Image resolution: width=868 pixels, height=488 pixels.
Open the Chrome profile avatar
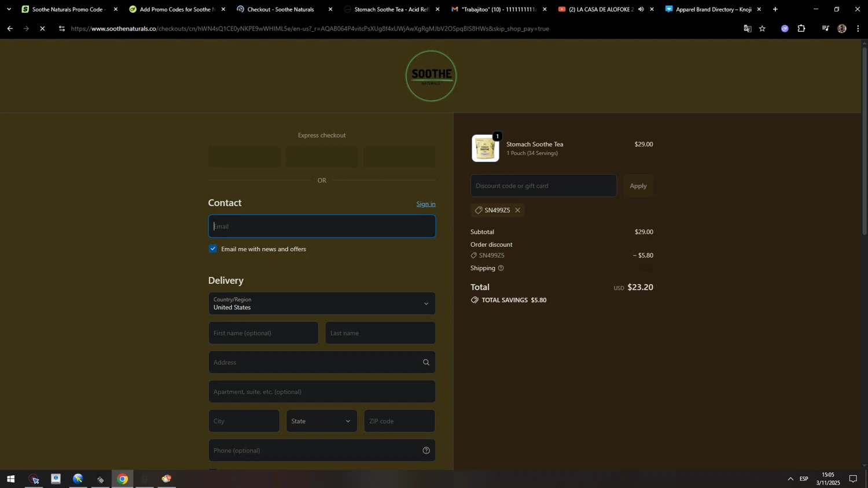click(x=842, y=28)
